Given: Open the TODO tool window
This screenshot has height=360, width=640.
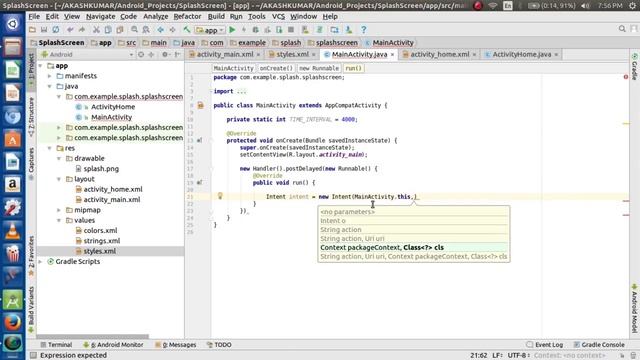Looking at the screenshot, I should [x=219, y=345].
